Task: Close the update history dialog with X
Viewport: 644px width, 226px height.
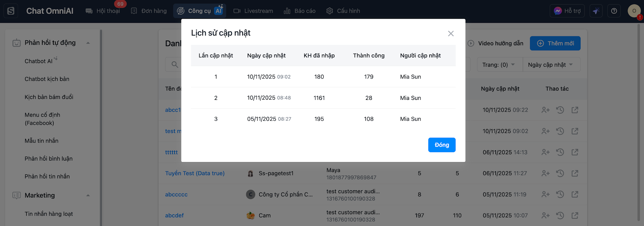Action: [x=451, y=34]
